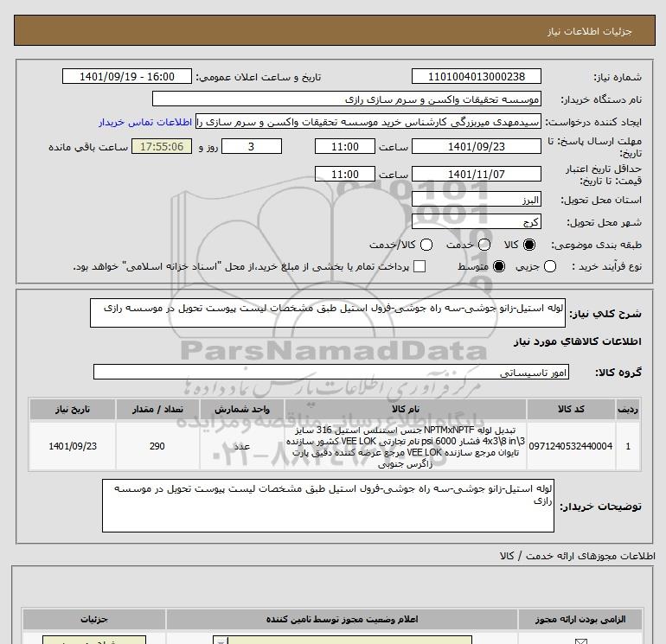Click the buyer organization name field
The height and width of the screenshot is (644, 666).
pyautogui.click(x=347, y=99)
